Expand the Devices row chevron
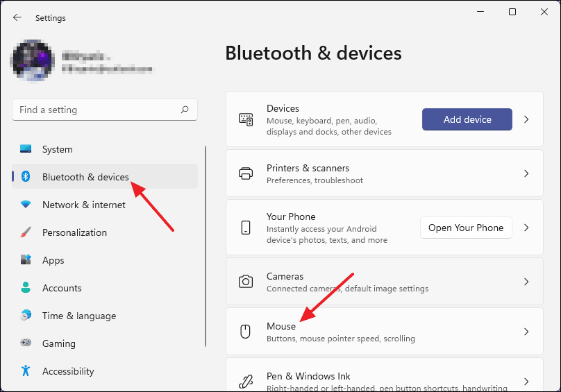The height and width of the screenshot is (392, 561). (x=526, y=119)
